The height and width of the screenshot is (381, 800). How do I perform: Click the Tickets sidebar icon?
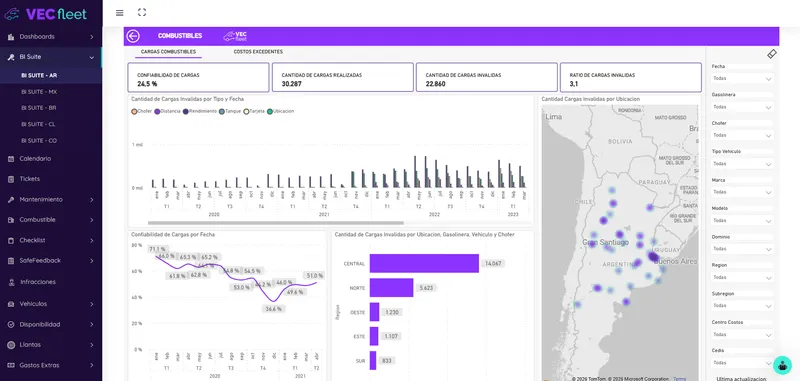[x=11, y=179]
